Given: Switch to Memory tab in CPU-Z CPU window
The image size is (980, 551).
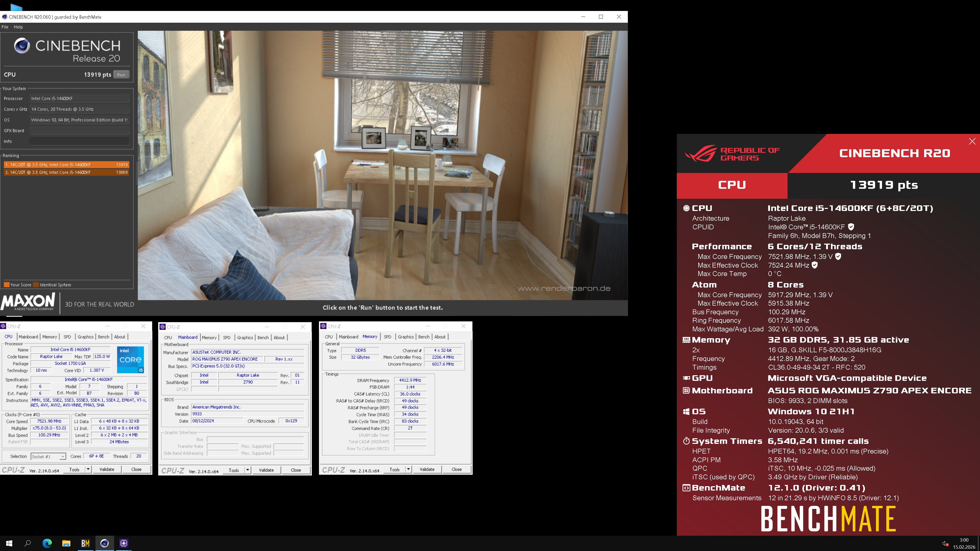Looking at the screenshot, I should (50, 337).
